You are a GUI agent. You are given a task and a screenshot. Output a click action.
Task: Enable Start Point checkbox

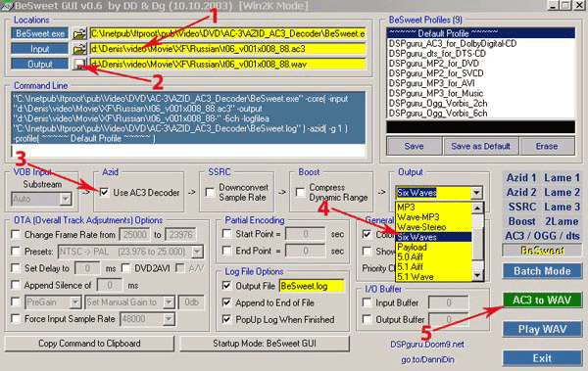click(227, 234)
